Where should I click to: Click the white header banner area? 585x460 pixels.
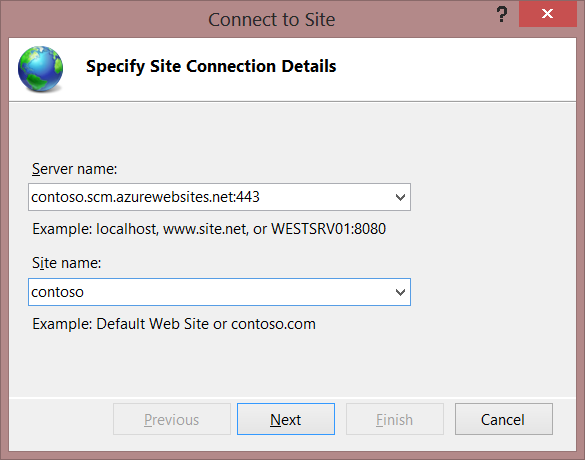448,69
